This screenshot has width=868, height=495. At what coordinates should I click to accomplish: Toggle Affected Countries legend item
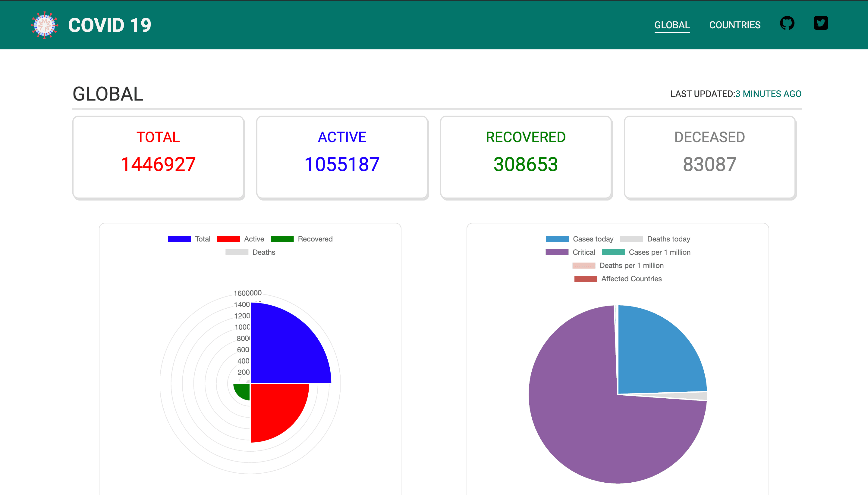tap(618, 279)
